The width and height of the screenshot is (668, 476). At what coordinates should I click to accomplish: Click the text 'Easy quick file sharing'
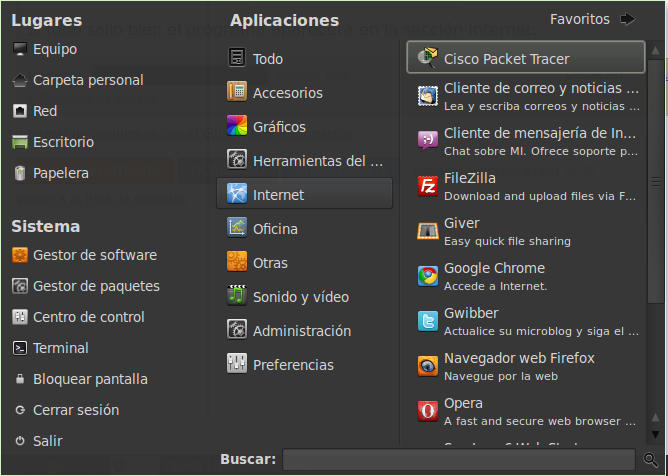[507, 241]
